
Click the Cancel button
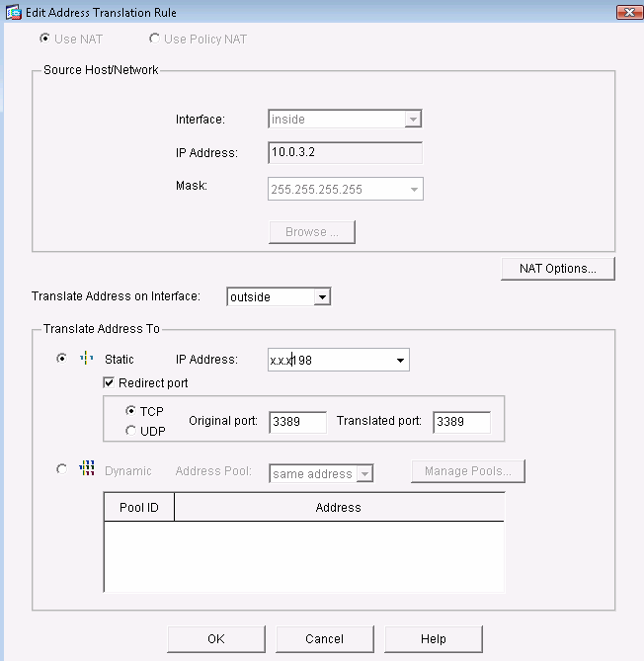click(x=325, y=638)
